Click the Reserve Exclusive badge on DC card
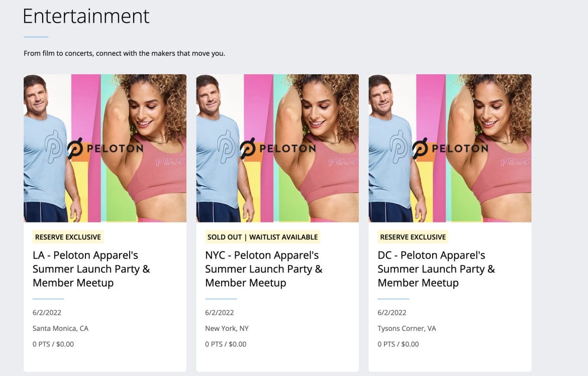 [413, 237]
